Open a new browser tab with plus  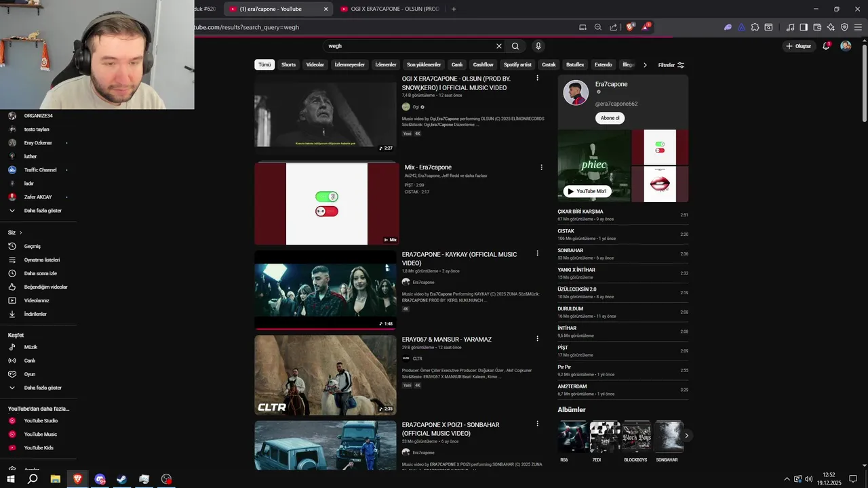click(x=454, y=9)
